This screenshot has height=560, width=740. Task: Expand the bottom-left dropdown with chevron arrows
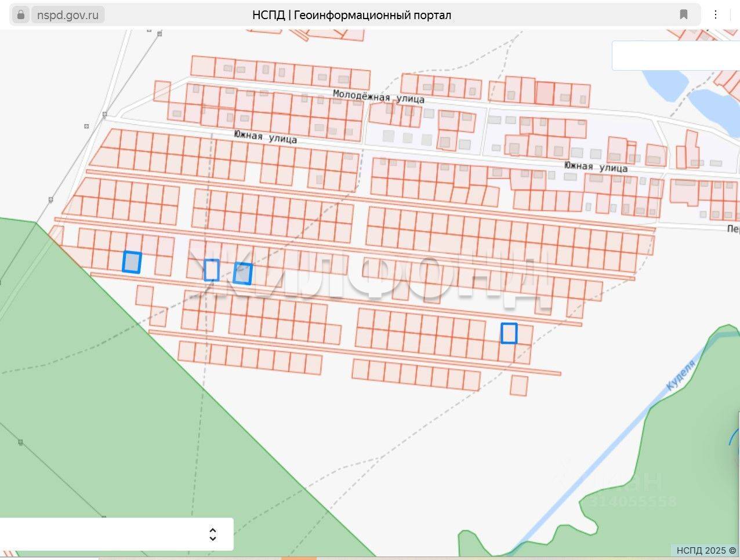pos(212,534)
